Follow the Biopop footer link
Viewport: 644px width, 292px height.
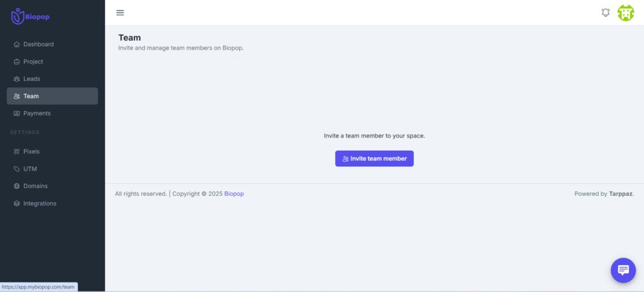234,194
